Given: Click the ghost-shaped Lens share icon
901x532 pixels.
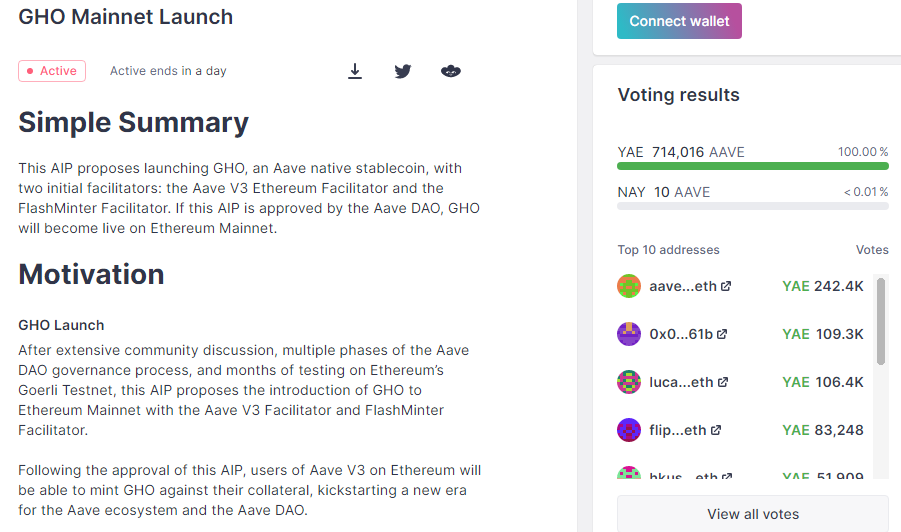Looking at the screenshot, I should (x=450, y=71).
